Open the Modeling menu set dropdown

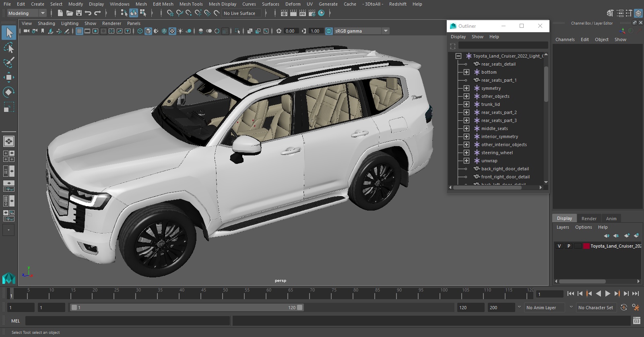tap(27, 13)
